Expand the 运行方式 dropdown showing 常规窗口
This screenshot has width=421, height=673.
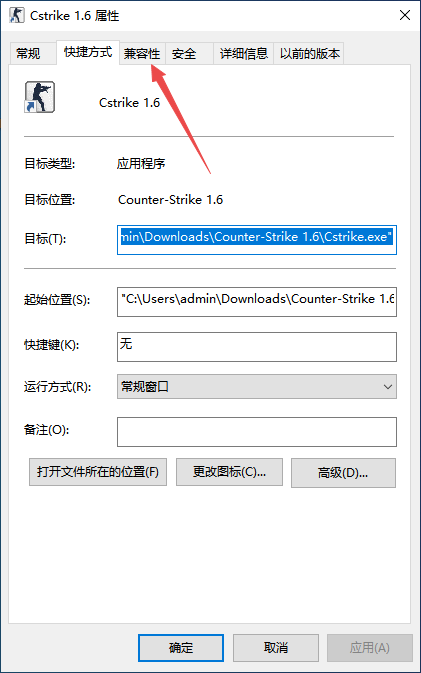tap(257, 386)
